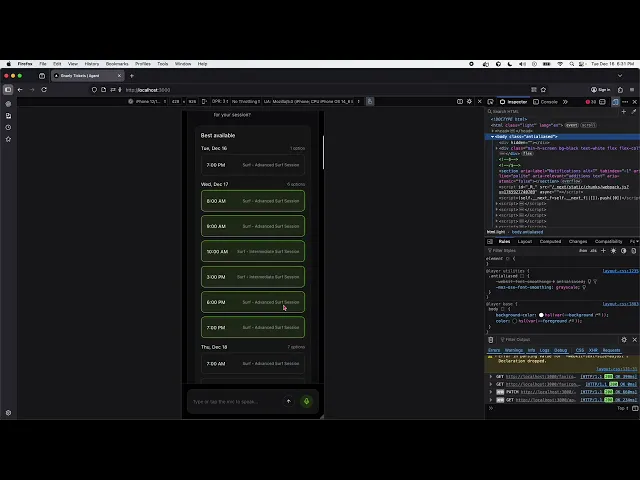Click the Search HTML field
Image resolution: width=640 pixels, height=480 pixels.
coord(552,111)
